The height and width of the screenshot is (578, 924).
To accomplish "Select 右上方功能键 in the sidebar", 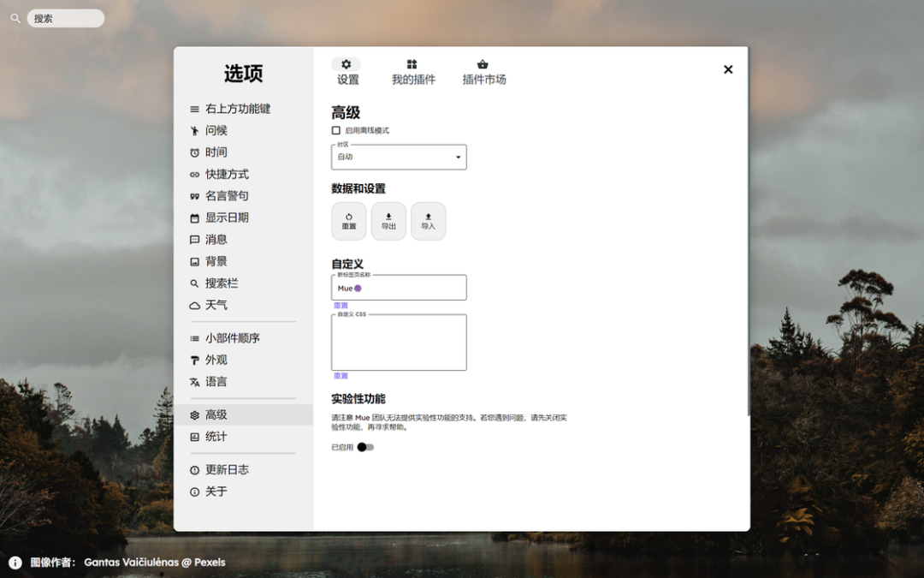I will (243, 109).
